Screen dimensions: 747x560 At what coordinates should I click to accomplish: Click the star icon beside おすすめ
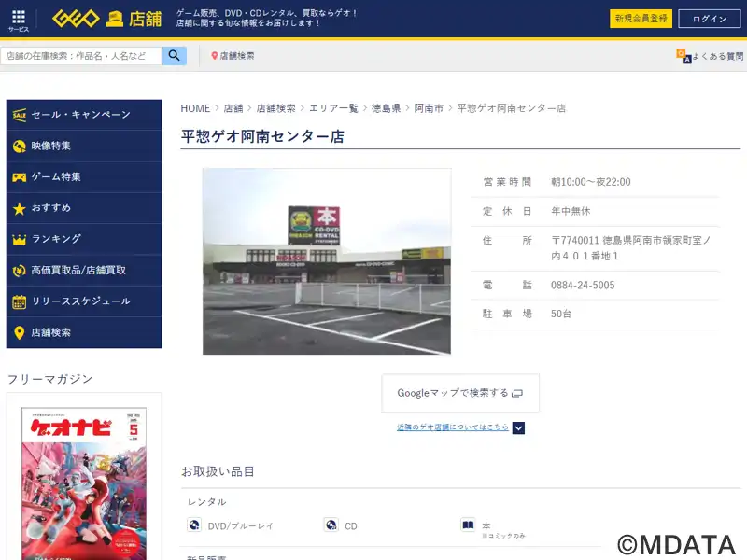point(19,208)
